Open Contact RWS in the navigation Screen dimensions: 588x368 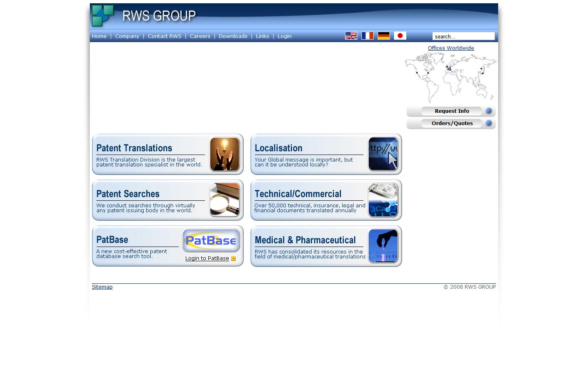coord(165,36)
